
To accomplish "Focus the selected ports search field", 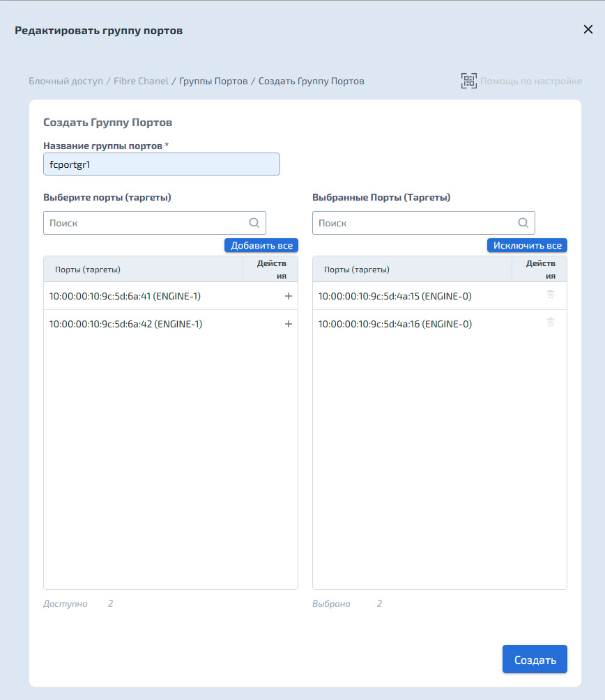I will (424, 223).
